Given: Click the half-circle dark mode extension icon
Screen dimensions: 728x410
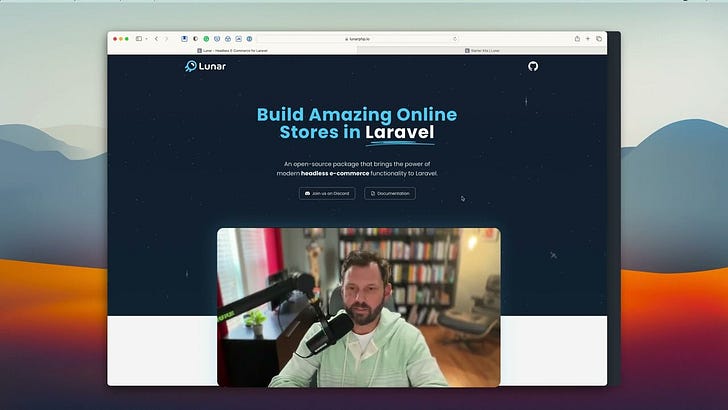Looking at the screenshot, I should pyautogui.click(x=195, y=39).
